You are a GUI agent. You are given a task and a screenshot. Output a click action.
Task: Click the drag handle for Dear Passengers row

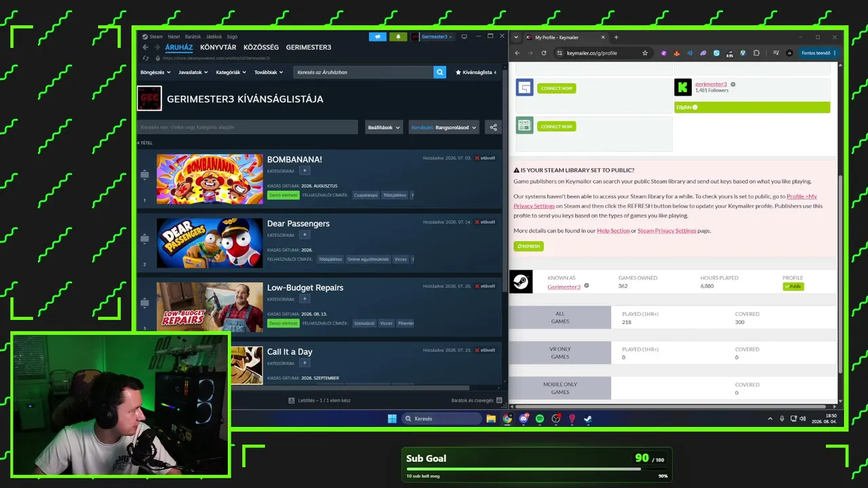coord(144,239)
